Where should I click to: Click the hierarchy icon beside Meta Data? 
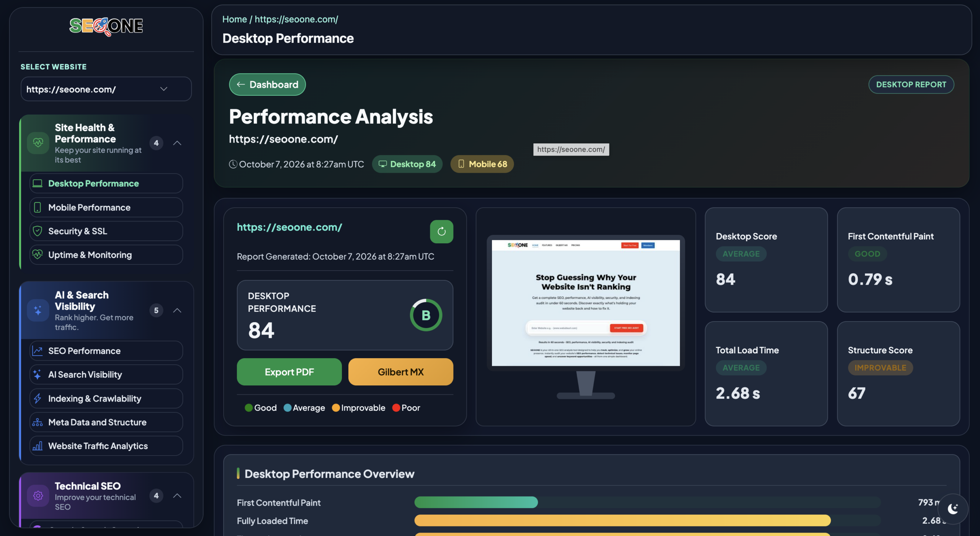point(38,422)
